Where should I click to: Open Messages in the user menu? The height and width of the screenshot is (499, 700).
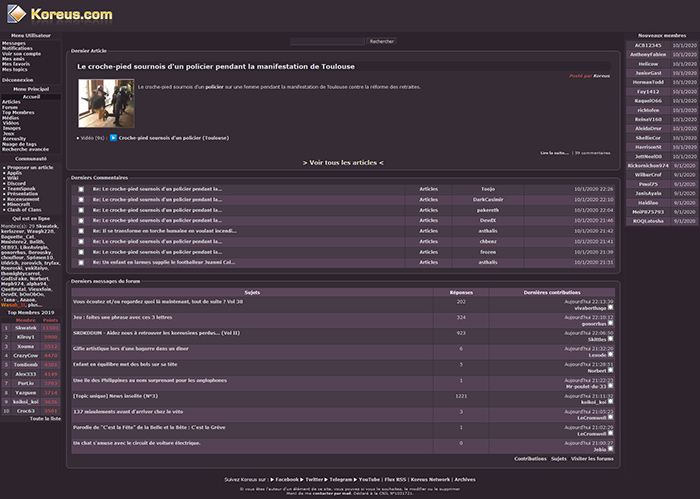(14, 43)
